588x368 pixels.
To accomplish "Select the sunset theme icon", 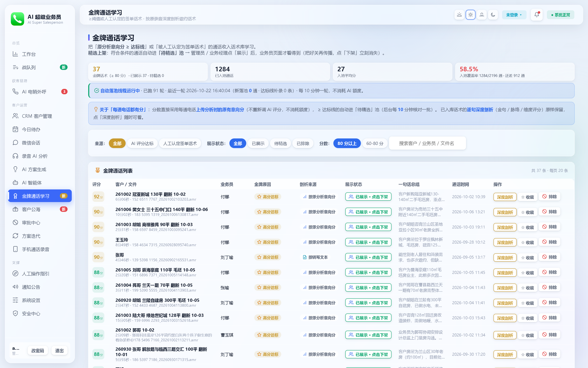I will click(x=482, y=15).
